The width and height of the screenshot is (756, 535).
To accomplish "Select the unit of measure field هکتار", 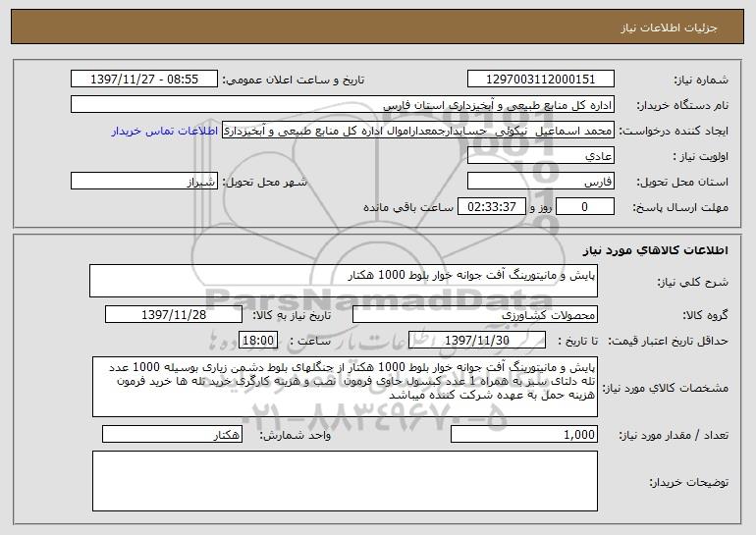I will [172, 434].
